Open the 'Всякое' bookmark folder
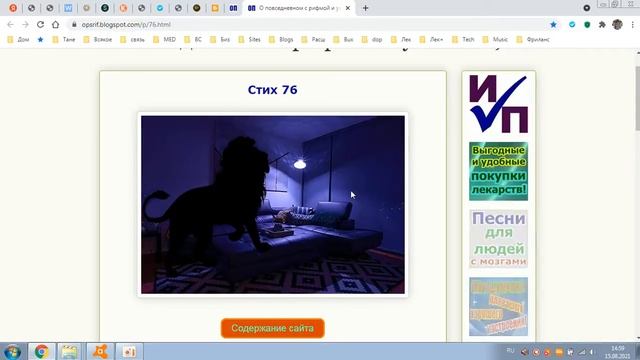This screenshot has height=360, width=640. click(98, 40)
